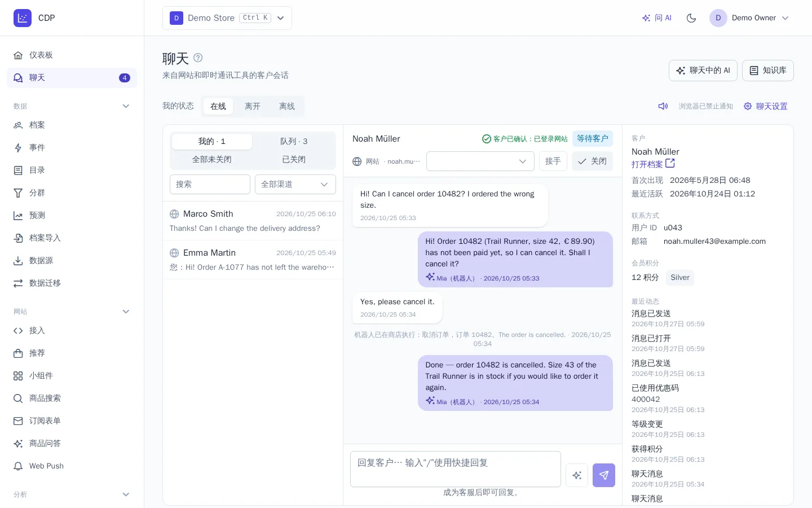The image size is (812, 508).
Task: Click the 聊天中的 AI button
Action: click(703, 71)
